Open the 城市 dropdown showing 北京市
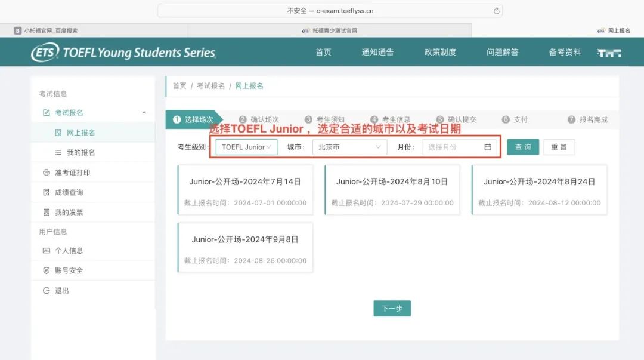The image size is (644, 360). [349, 147]
